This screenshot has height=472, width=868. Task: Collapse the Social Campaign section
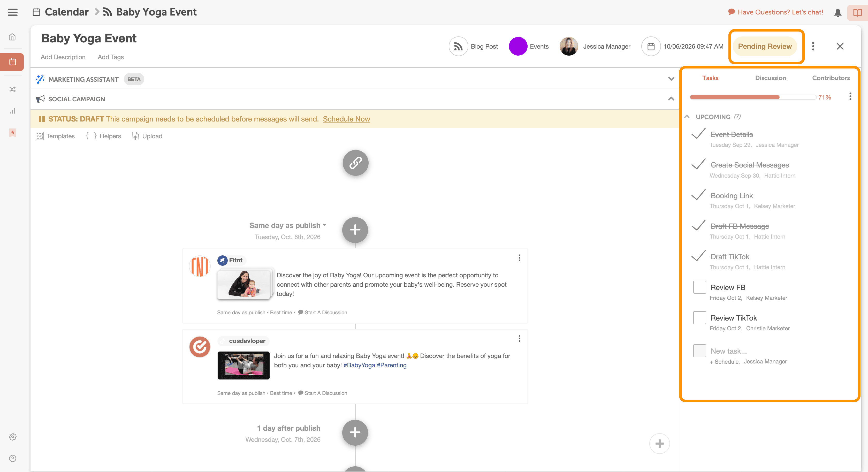pyautogui.click(x=671, y=99)
